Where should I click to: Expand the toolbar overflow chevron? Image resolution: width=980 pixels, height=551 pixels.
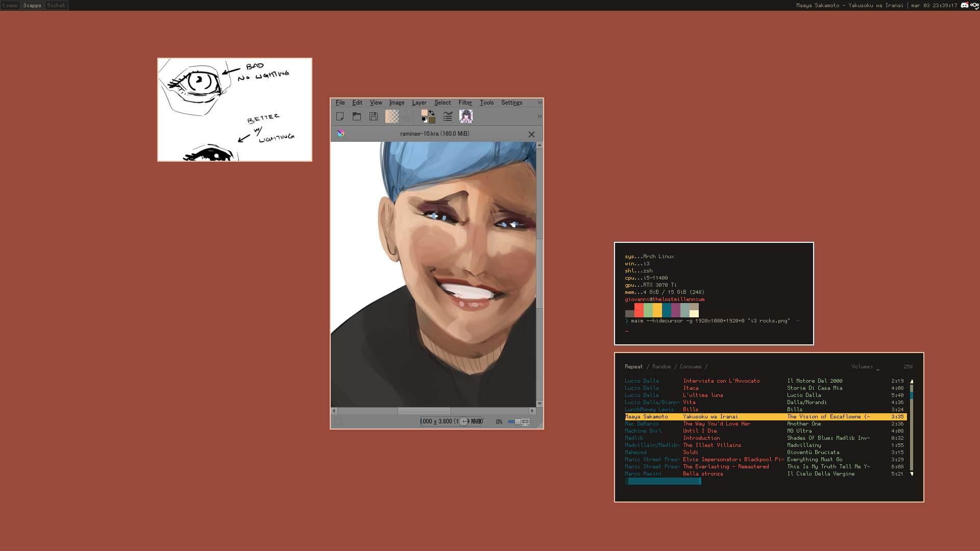pos(540,117)
